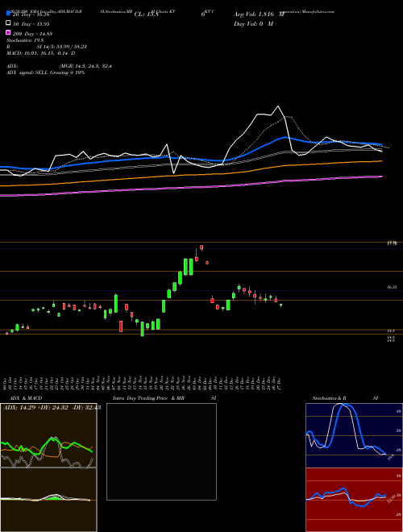Click the 'Stochastics: 19.8' reading

pyautogui.click(x=23, y=40)
